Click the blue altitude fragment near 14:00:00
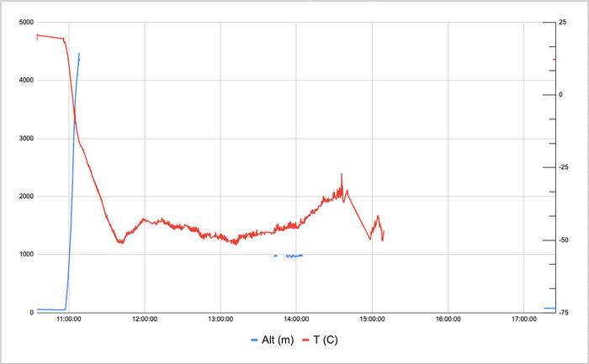Viewport: 589px width, 364px height. click(x=294, y=256)
